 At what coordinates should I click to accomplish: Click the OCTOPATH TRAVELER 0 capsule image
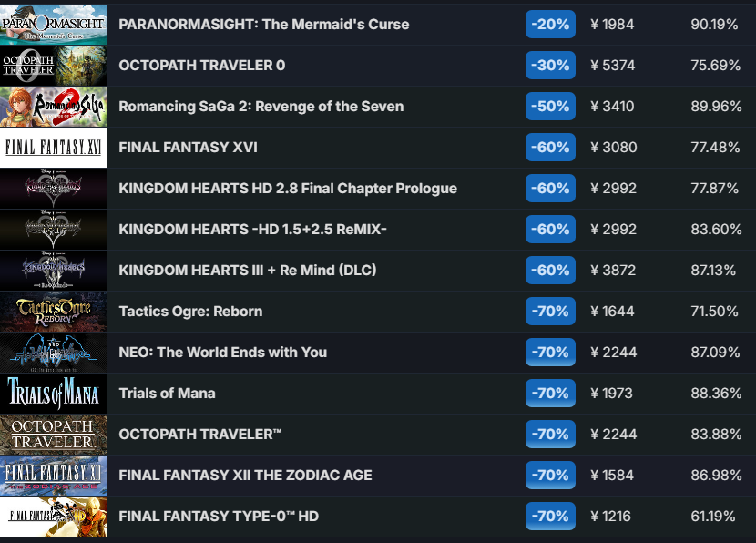(53, 66)
